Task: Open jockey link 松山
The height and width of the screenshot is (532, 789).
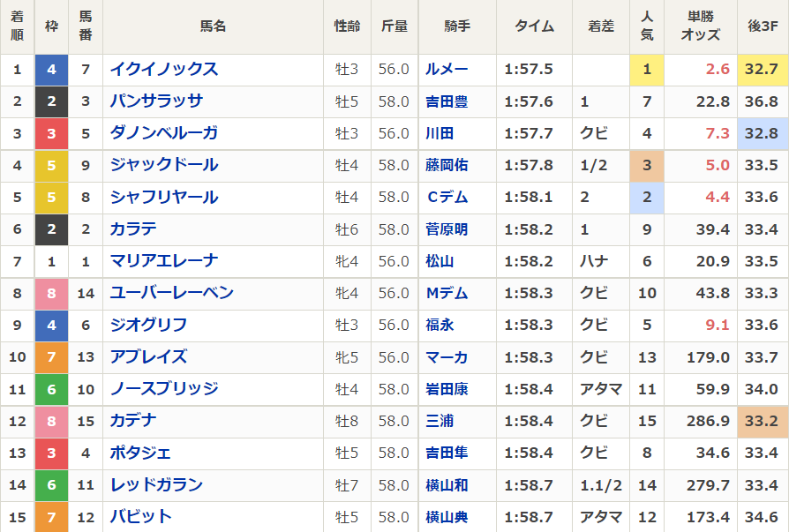Action: [x=440, y=261]
